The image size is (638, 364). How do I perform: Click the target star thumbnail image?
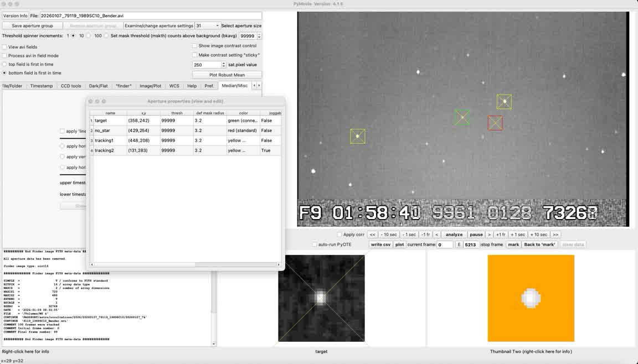321,298
